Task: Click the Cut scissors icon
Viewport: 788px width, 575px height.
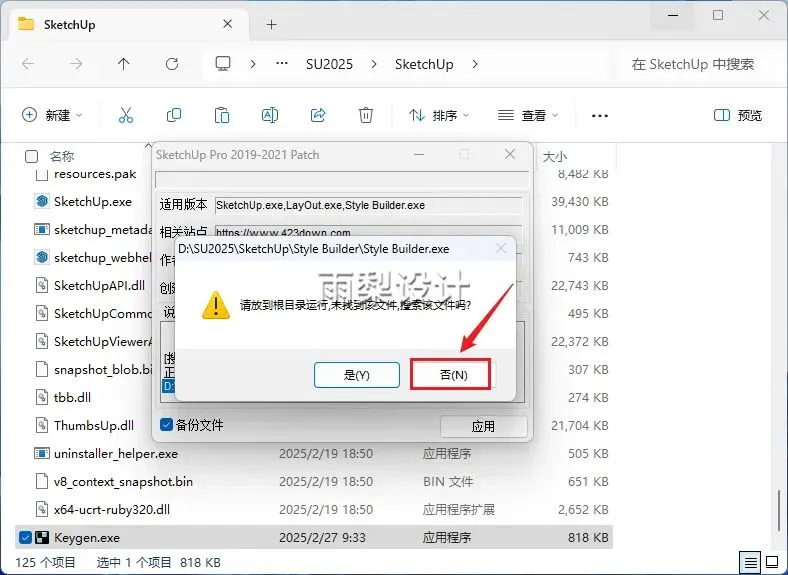Action: (x=126, y=115)
